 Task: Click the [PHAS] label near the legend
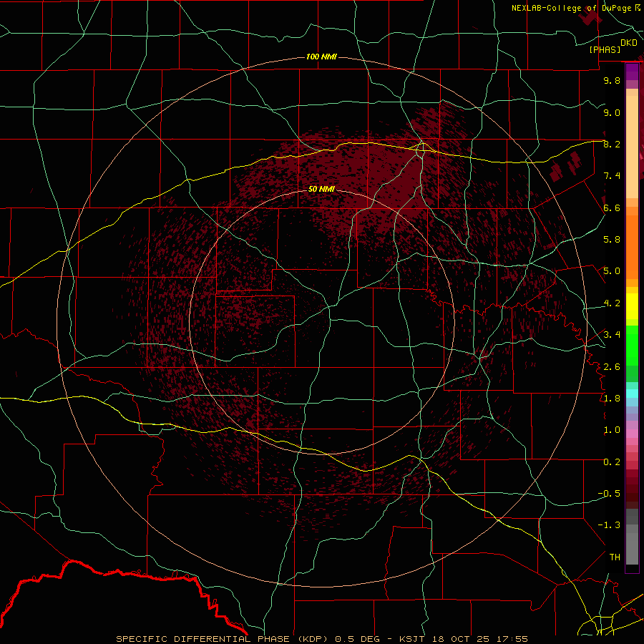point(605,49)
